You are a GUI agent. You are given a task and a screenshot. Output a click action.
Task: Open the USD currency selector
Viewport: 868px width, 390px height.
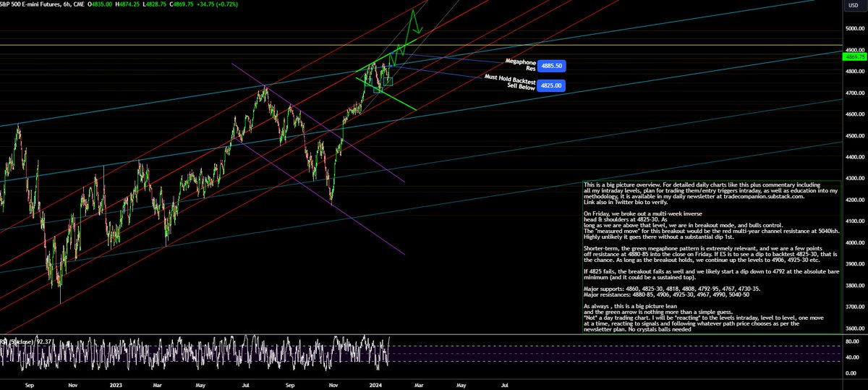[x=854, y=6]
